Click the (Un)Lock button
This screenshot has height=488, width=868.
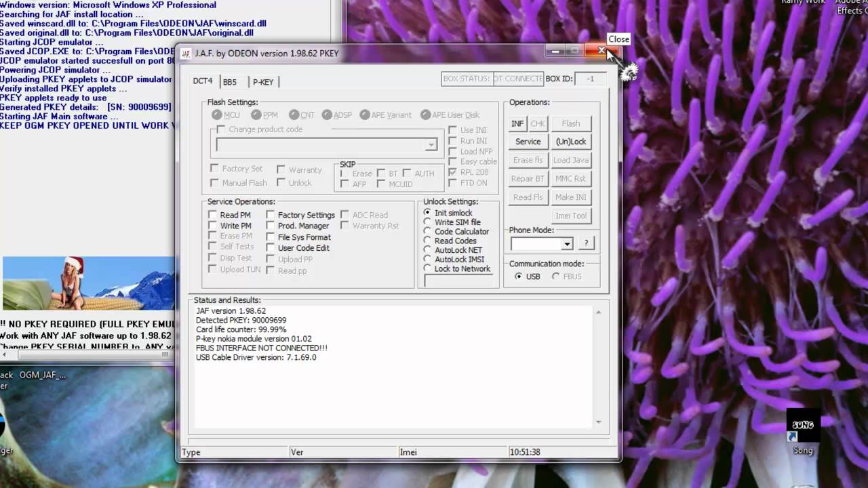tap(571, 142)
